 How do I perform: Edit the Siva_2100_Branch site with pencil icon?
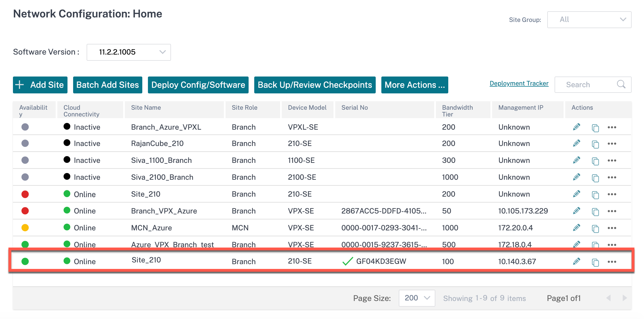pos(577,177)
